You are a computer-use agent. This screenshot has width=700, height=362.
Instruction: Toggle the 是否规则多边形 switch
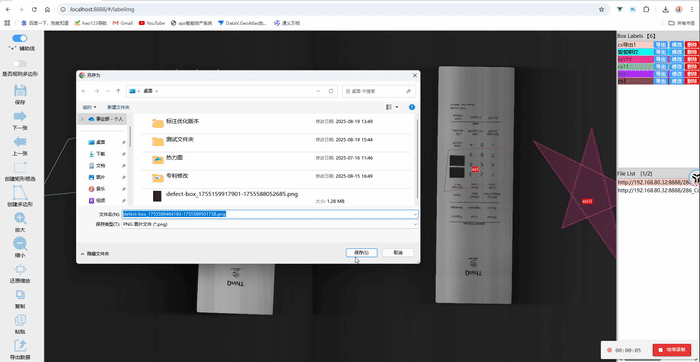[x=20, y=64]
